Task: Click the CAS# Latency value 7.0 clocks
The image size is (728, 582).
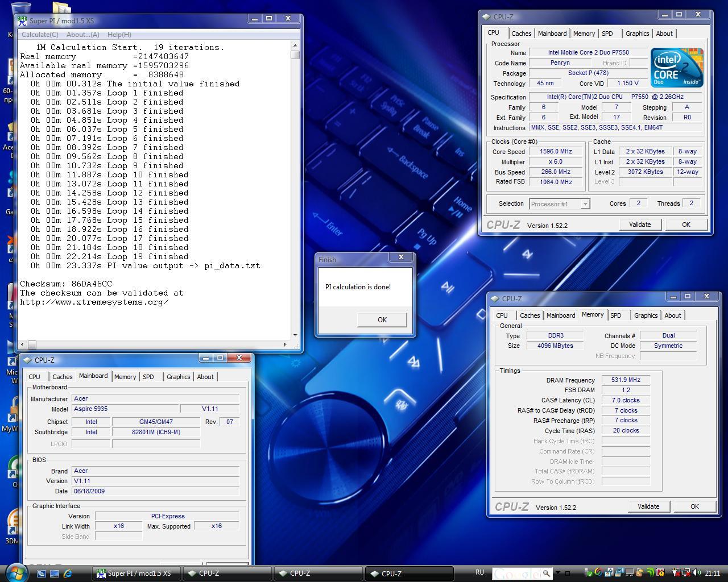Action: click(x=626, y=400)
